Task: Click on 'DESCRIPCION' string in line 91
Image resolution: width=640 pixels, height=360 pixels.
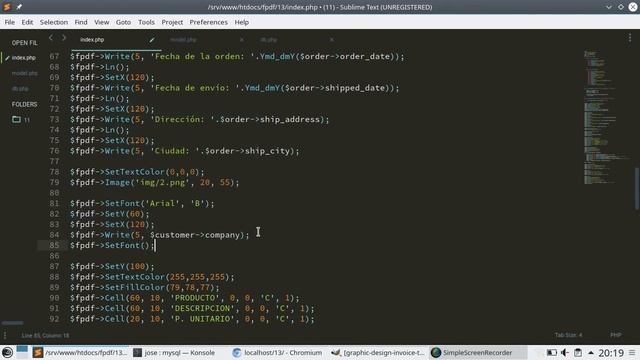Action: pyautogui.click(x=202, y=308)
